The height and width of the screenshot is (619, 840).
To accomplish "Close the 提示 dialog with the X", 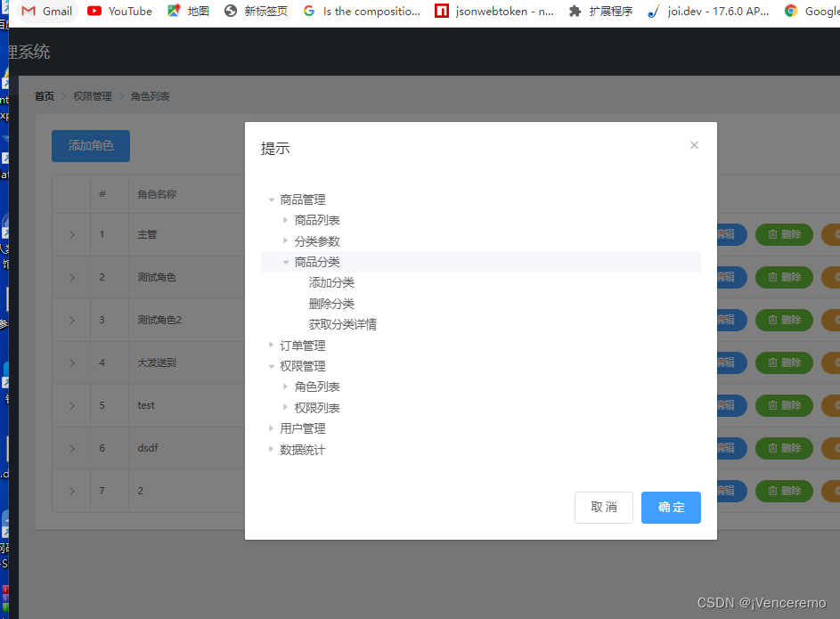I will pyautogui.click(x=694, y=144).
